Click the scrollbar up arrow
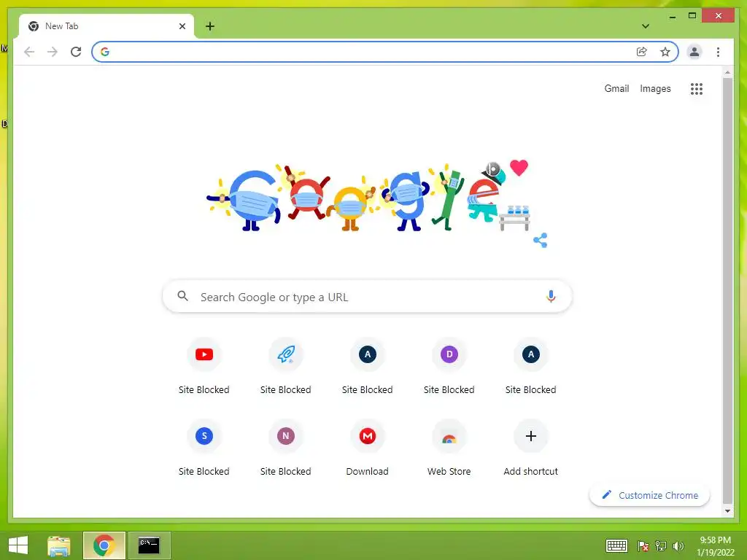The height and width of the screenshot is (560, 747). tap(727, 73)
